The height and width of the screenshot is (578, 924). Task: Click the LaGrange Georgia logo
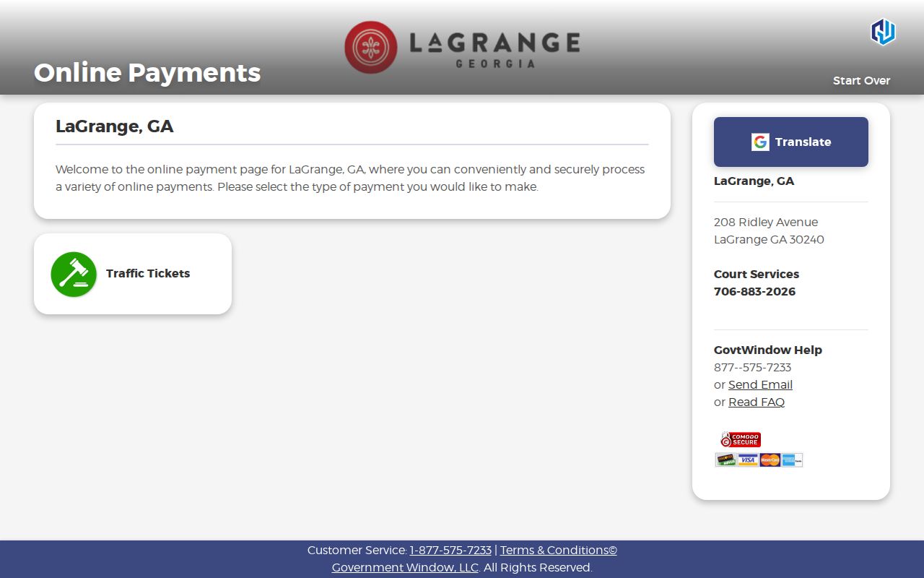[x=462, y=48]
